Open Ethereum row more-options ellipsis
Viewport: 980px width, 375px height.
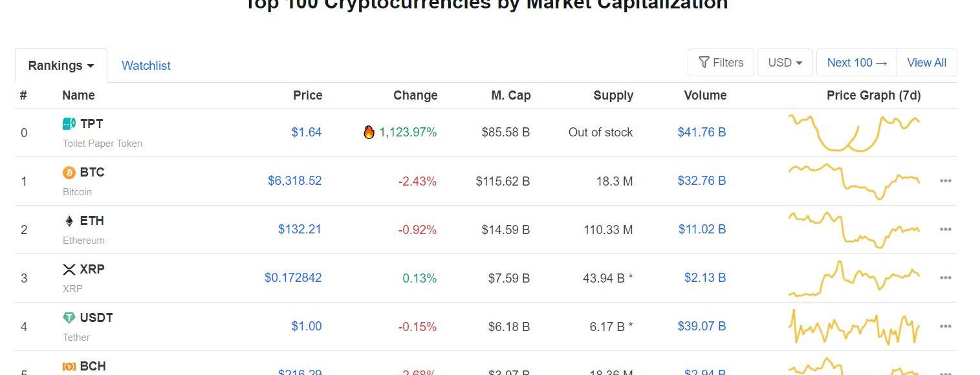[x=945, y=230]
